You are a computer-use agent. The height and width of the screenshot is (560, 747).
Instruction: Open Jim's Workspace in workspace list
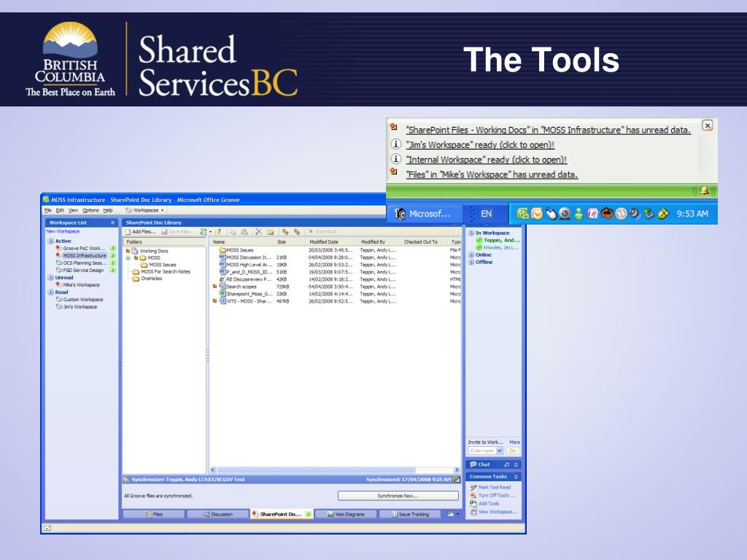point(80,307)
